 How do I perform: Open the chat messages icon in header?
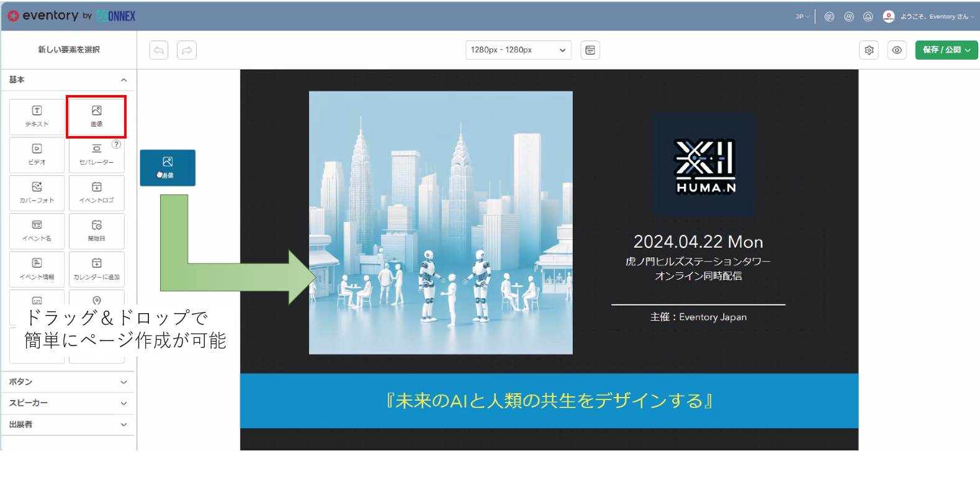click(829, 17)
